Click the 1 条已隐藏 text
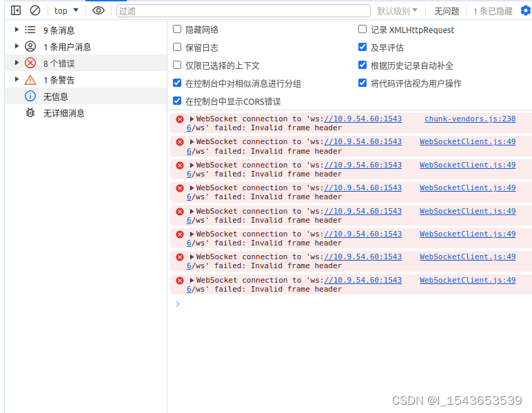Image resolution: width=532 pixels, height=413 pixels. [493, 11]
